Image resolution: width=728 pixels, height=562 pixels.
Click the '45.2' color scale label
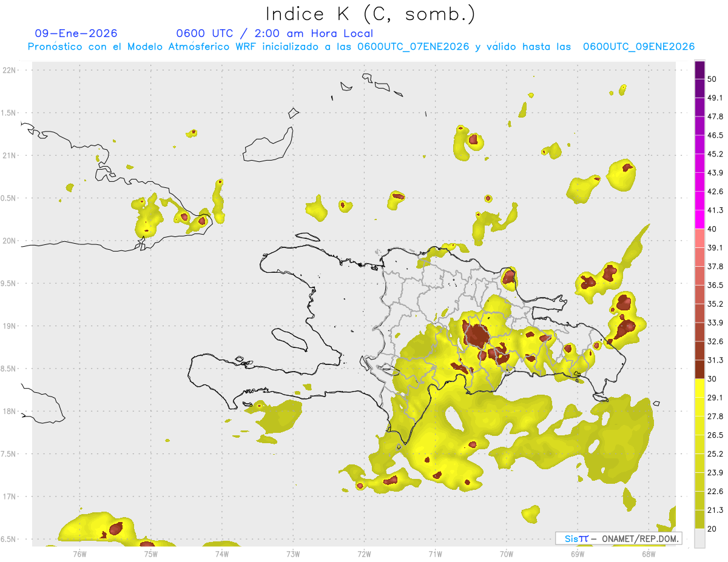click(x=715, y=154)
